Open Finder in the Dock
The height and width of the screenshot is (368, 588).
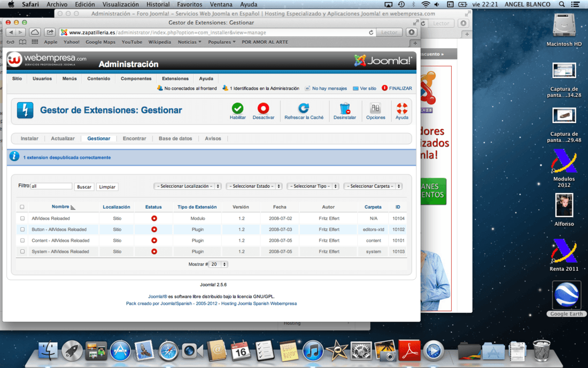(48, 351)
